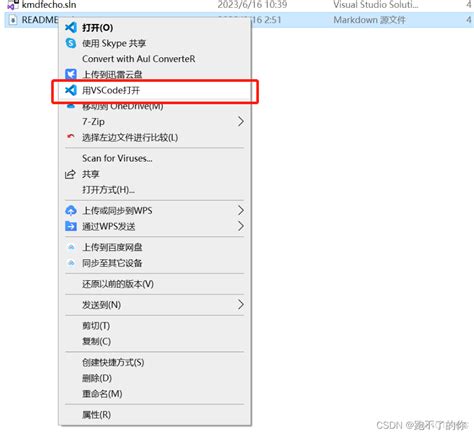474x435 pixels.
Task: Click the share icon beside 共享
Action: coord(70,174)
